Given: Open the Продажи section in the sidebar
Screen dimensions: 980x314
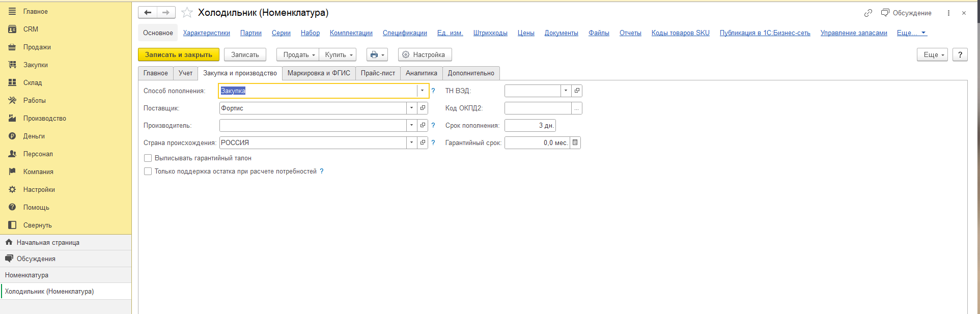Looking at the screenshot, I should pyautogui.click(x=66, y=47).
